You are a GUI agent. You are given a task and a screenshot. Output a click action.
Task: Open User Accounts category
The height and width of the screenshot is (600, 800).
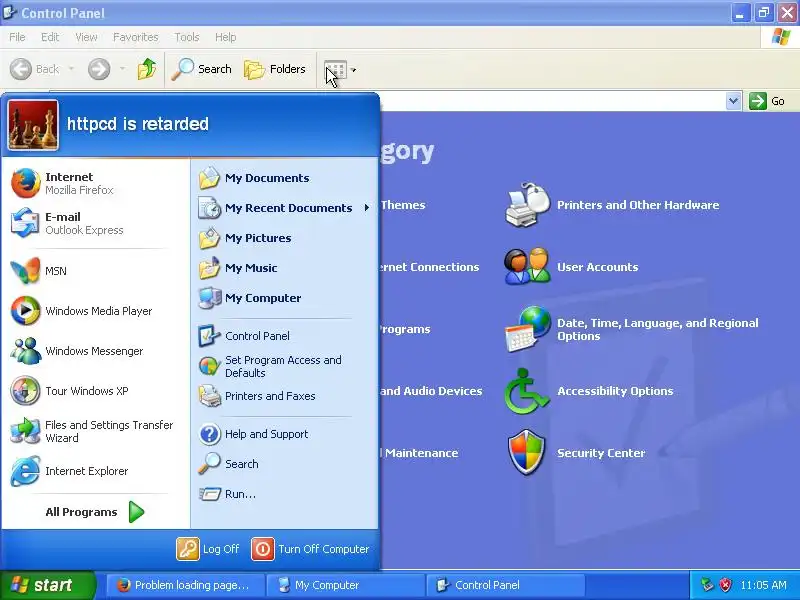point(571,267)
